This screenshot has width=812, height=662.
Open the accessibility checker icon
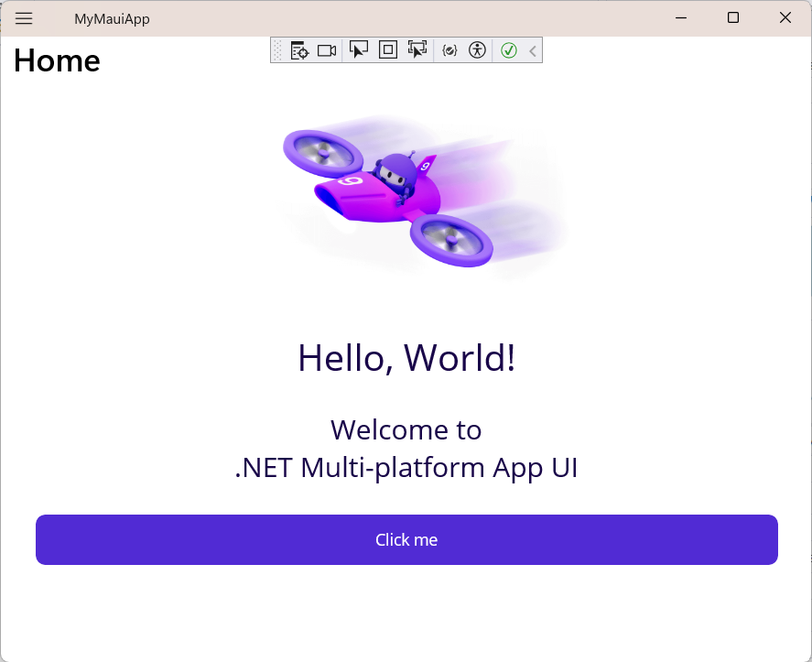tap(477, 49)
